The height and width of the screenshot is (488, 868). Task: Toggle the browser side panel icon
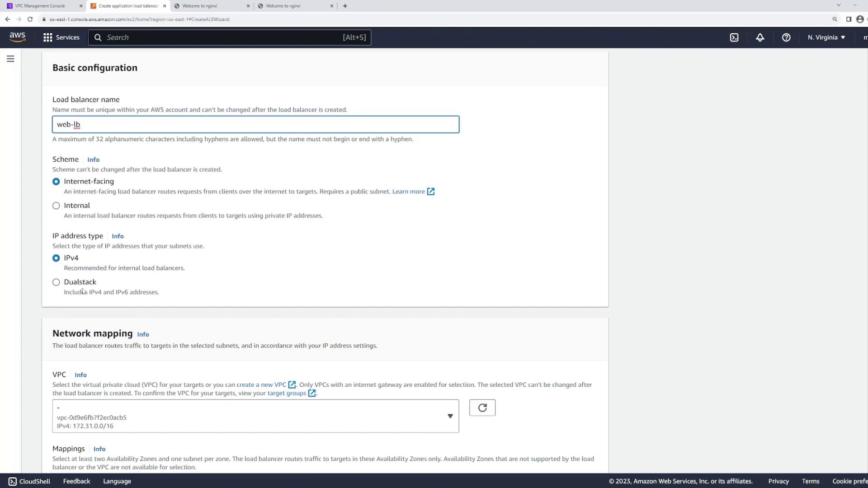(x=849, y=19)
